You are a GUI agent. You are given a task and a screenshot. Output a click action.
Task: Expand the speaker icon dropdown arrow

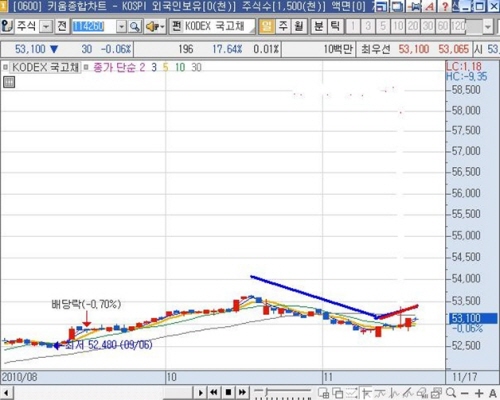[x=163, y=27]
